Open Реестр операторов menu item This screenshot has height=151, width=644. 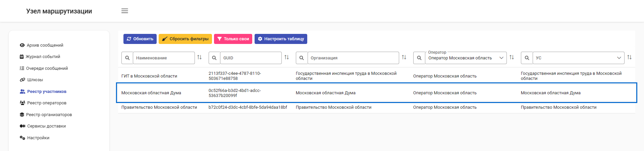coord(47,103)
